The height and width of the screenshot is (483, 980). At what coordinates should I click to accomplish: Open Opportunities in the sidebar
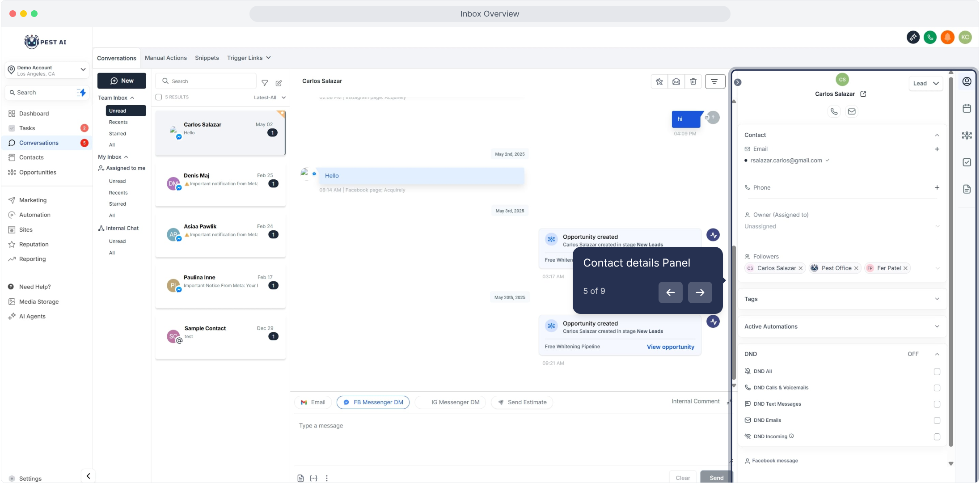(38, 172)
